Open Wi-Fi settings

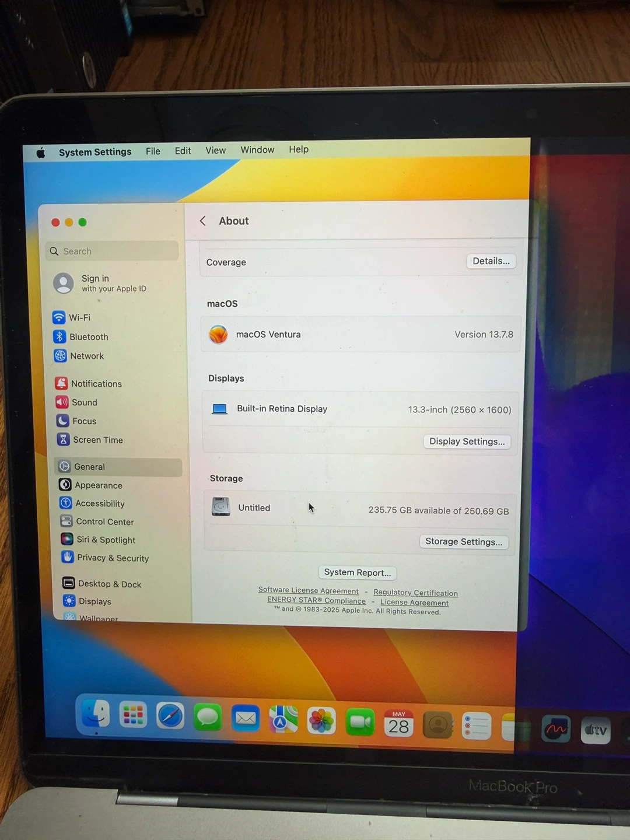(72, 317)
